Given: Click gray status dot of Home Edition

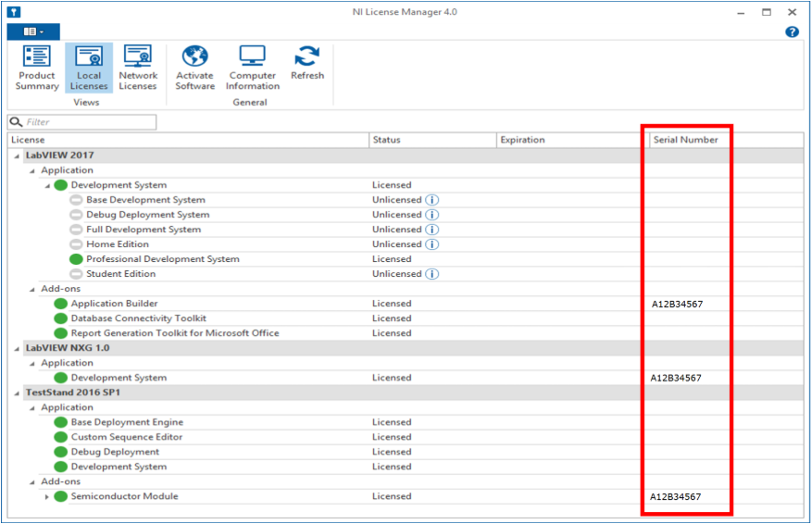Looking at the screenshot, I should tap(76, 244).
